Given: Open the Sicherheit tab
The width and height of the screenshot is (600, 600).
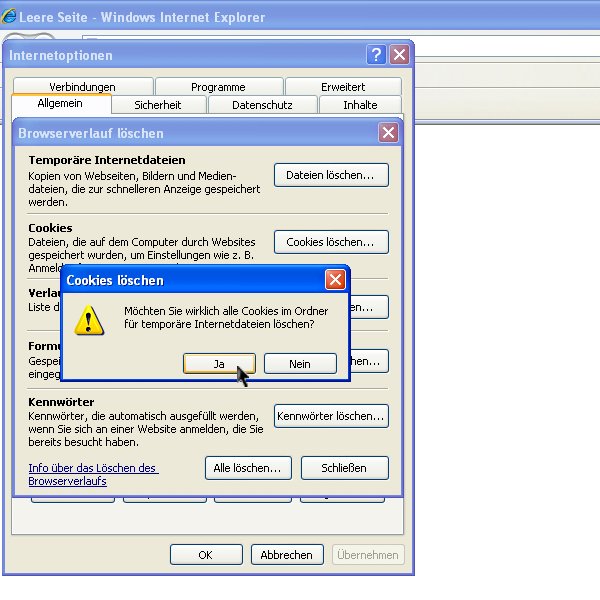Looking at the screenshot, I should [x=158, y=105].
